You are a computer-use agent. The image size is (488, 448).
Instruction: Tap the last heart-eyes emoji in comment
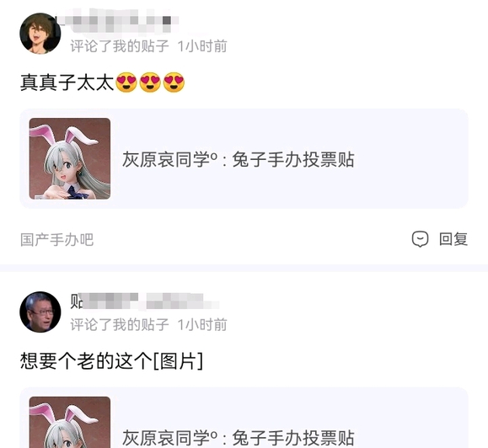click(174, 83)
